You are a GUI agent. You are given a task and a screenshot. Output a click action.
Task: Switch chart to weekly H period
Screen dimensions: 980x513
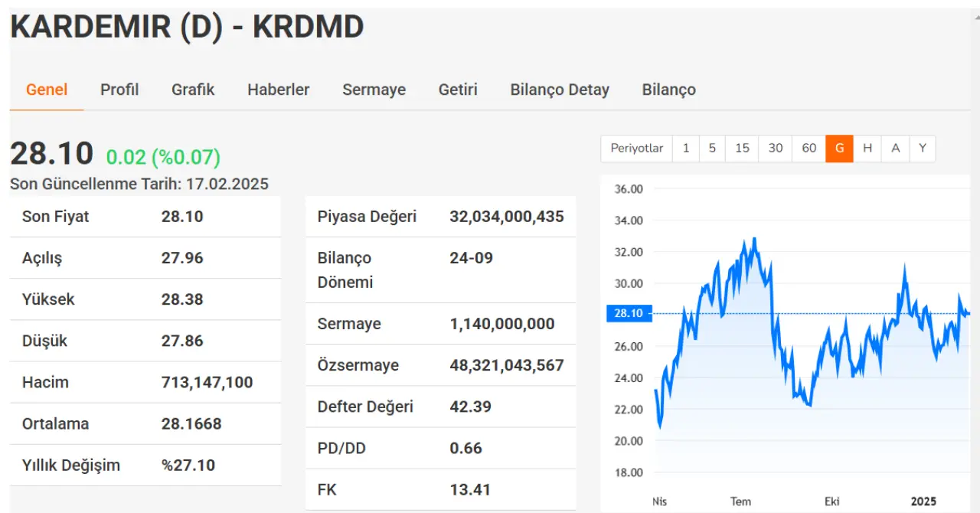[x=867, y=149]
